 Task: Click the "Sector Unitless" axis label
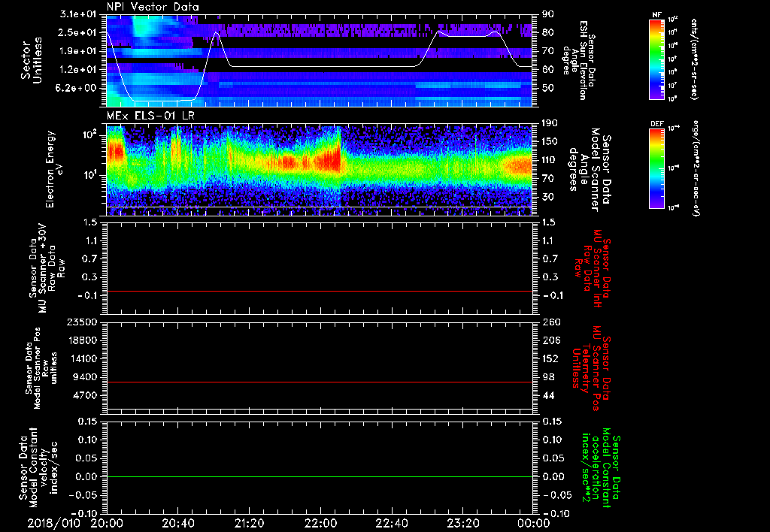pyautogui.click(x=30, y=59)
